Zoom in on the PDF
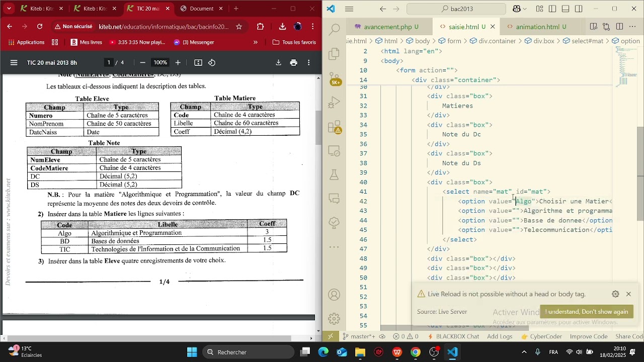This screenshot has height=362, width=644. (x=178, y=62)
